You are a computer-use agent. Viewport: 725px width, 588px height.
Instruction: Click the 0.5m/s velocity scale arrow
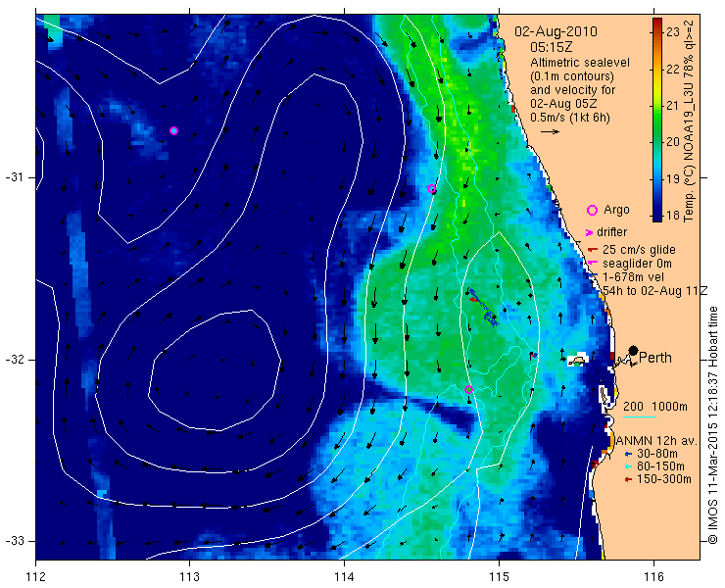[551, 132]
